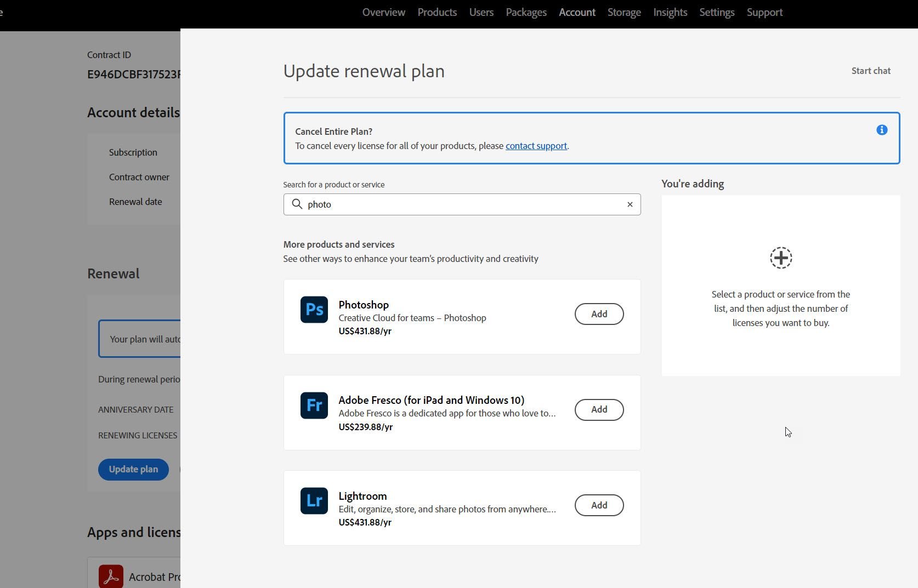Add Photoshop to the renewal plan
918x588 pixels.
coord(598,314)
